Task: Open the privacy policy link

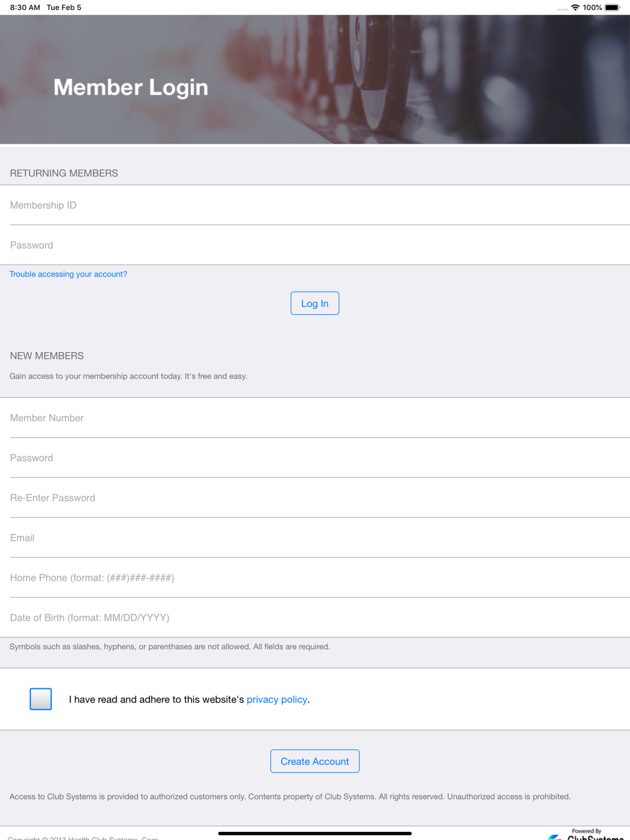Action: (x=277, y=700)
